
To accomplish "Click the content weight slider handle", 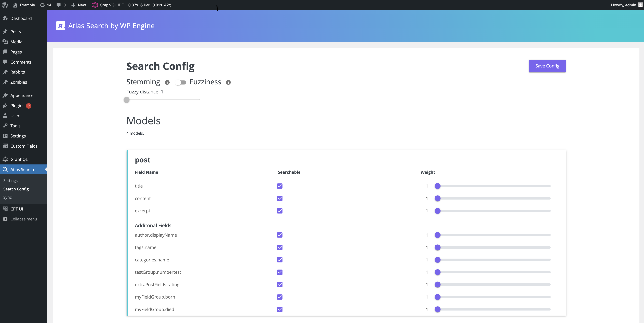I will pos(437,199).
